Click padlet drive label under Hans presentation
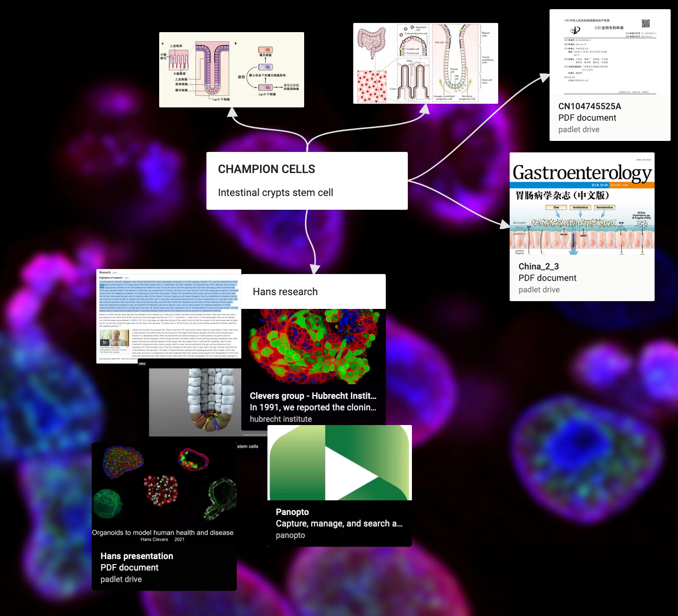This screenshot has height=616, width=678. coord(121,579)
